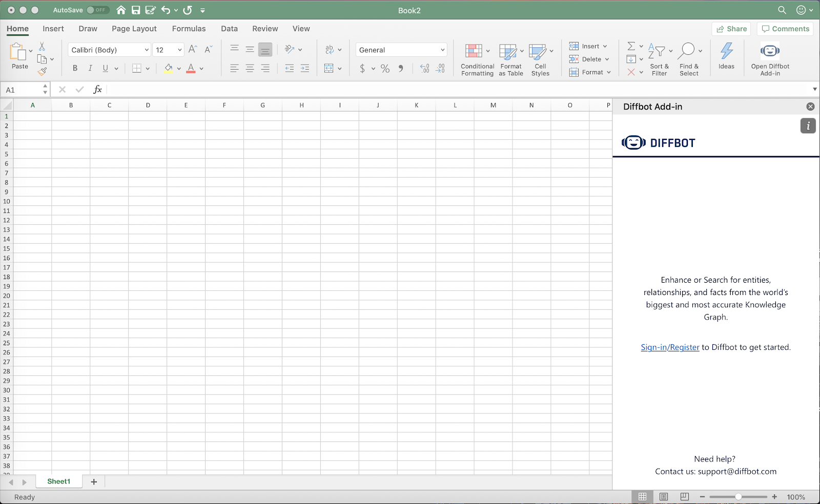Click the Insert Function fx icon

click(x=97, y=90)
